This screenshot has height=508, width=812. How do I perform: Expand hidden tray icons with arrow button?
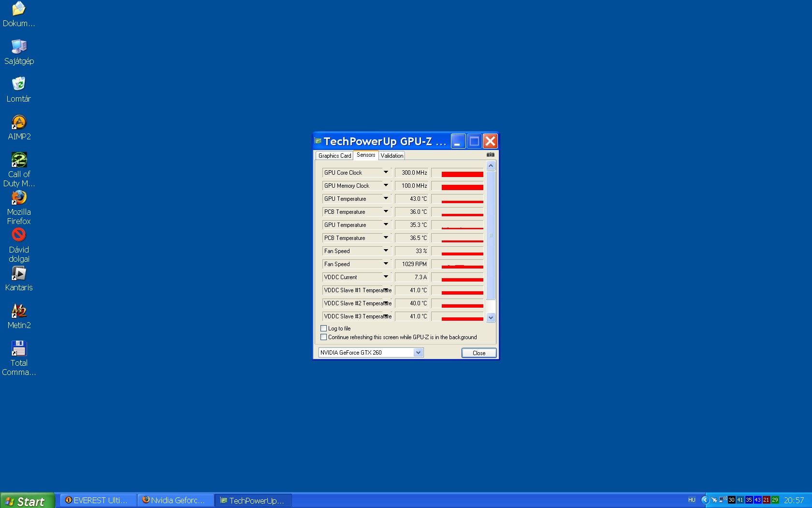click(x=705, y=500)
